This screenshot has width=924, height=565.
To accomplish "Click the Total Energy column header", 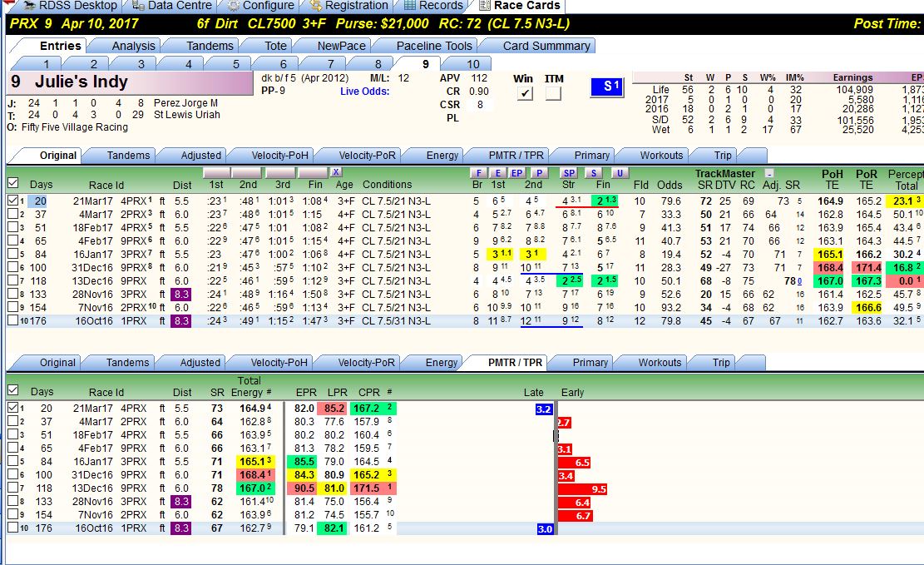I will (249, 386).
